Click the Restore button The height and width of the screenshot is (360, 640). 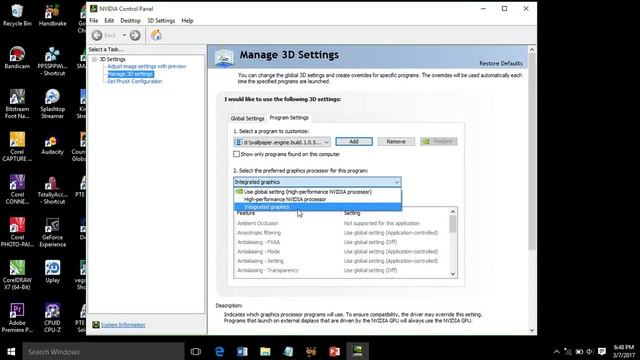coord(439,142)
